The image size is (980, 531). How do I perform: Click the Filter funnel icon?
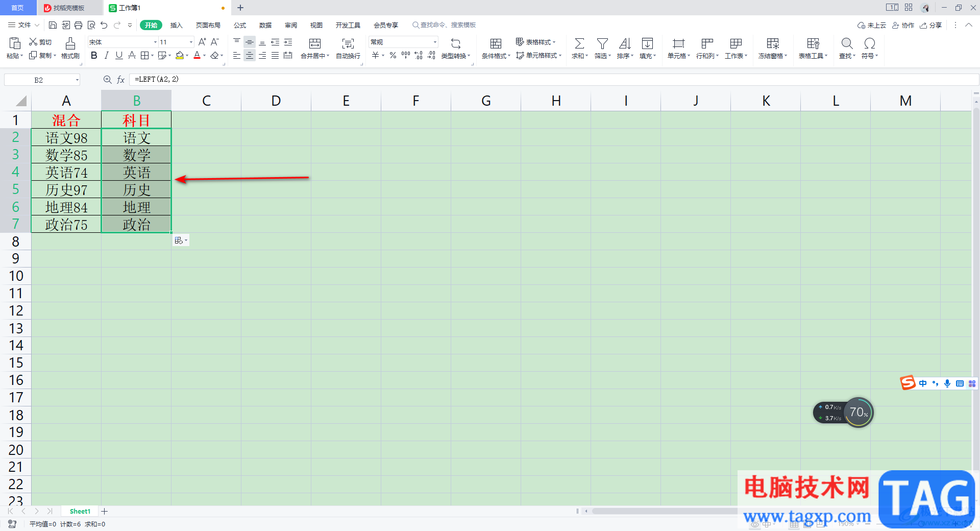pos(602,43)
